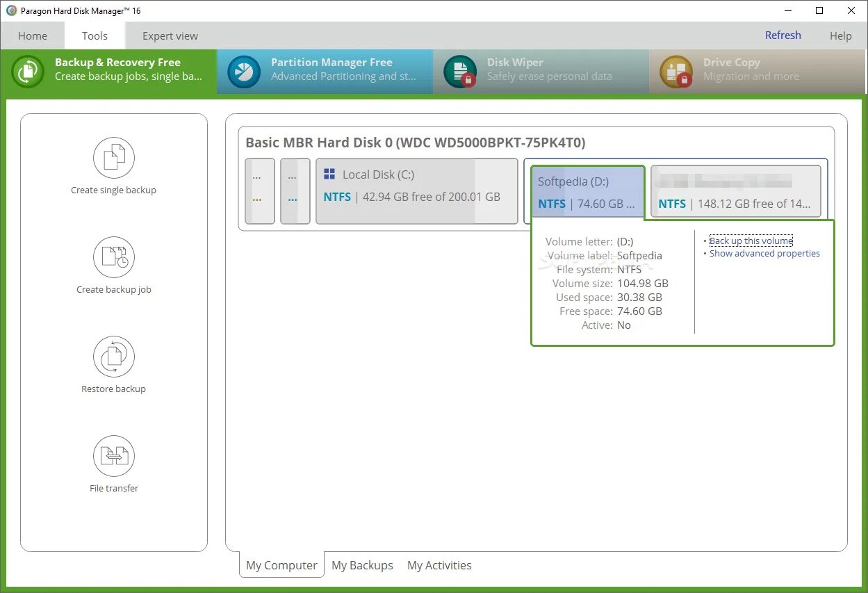This screenshot has width=868, height=593.
Task: Click the File transfer icon
Action: [x=114, y=456]
